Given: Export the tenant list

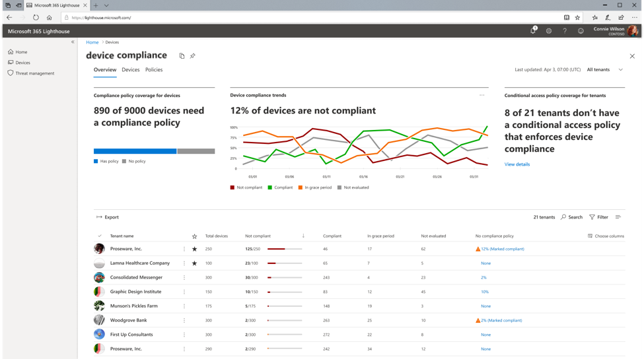Looking at the screenshot, I should pyautogui.click(x=107, y=217).
